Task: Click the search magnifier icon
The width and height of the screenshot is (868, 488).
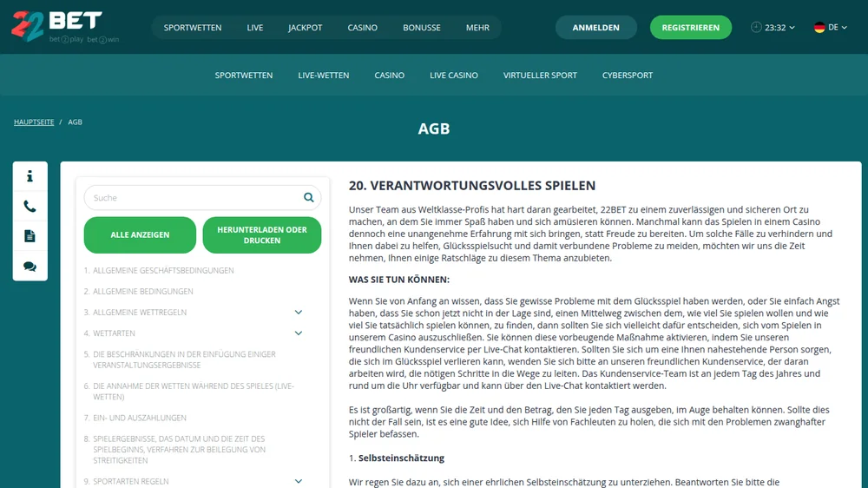Action: [308, 198]
